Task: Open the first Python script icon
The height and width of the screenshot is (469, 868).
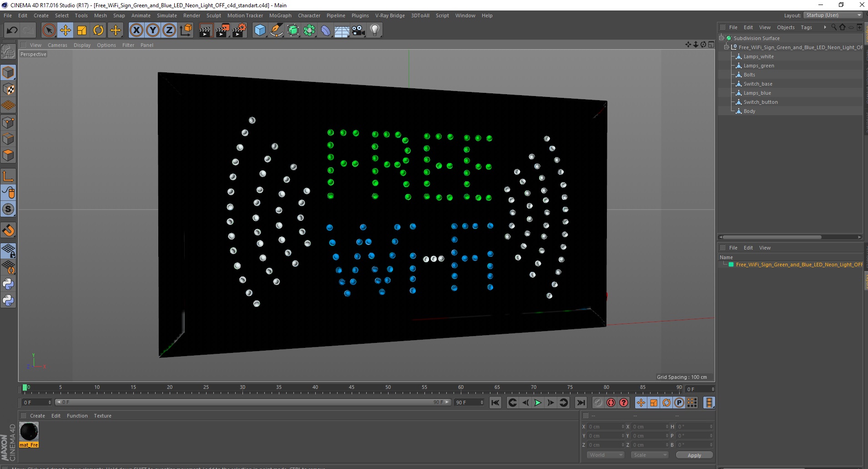Action: (x=8, y=284)
